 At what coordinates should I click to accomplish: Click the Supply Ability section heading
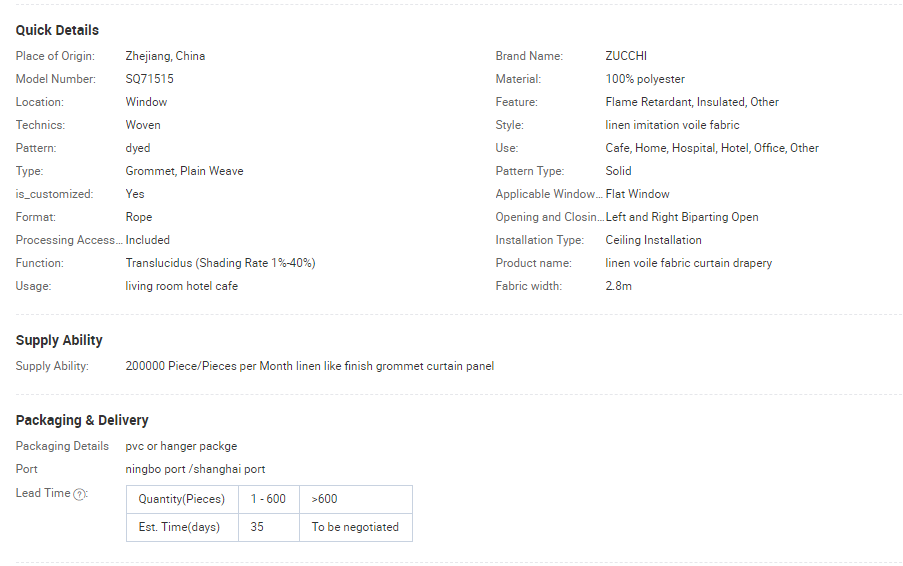[x=59, y=340]
